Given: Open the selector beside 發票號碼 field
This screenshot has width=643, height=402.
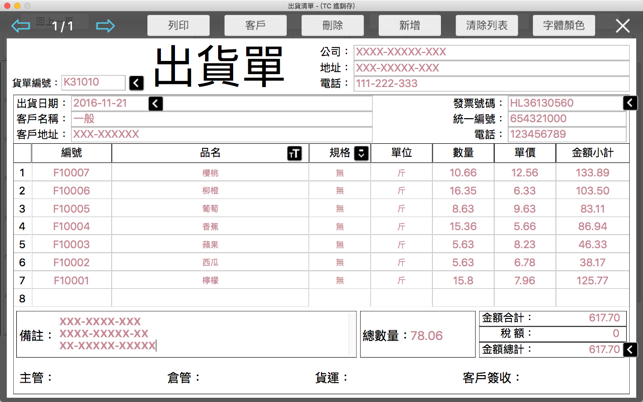Looking at the screenshot, I should click(630, 103).
